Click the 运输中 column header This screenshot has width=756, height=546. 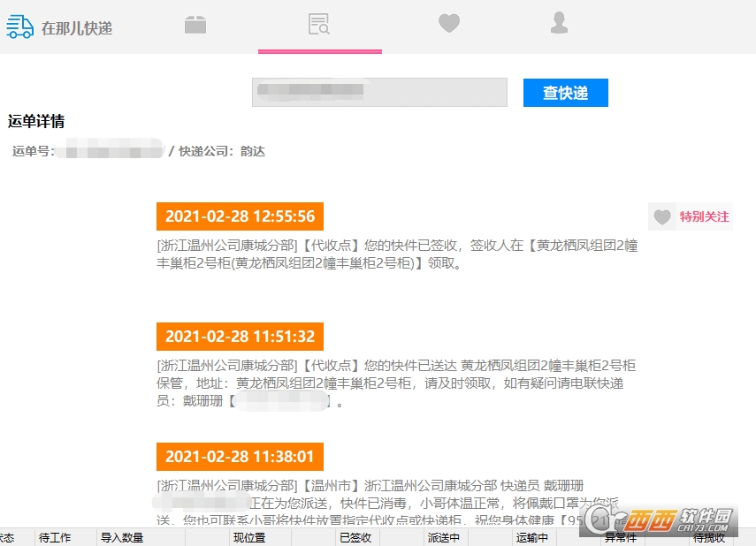531,537
